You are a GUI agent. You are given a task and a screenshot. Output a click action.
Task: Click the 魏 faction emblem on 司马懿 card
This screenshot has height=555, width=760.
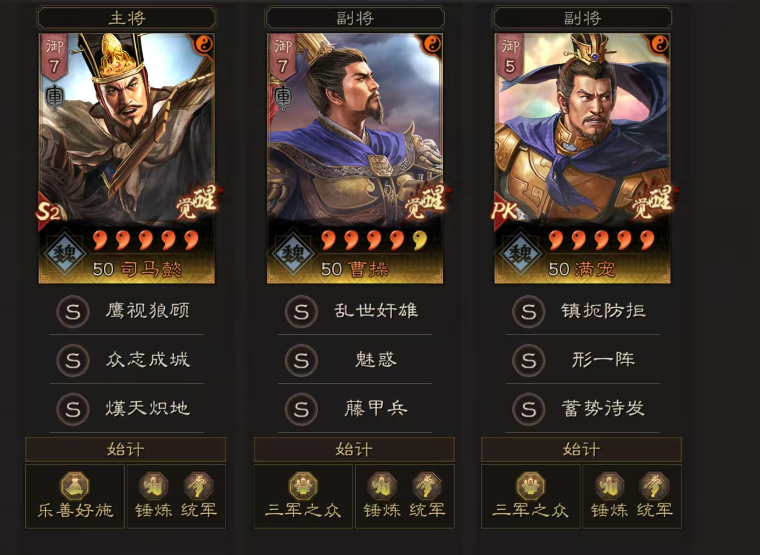65,254
